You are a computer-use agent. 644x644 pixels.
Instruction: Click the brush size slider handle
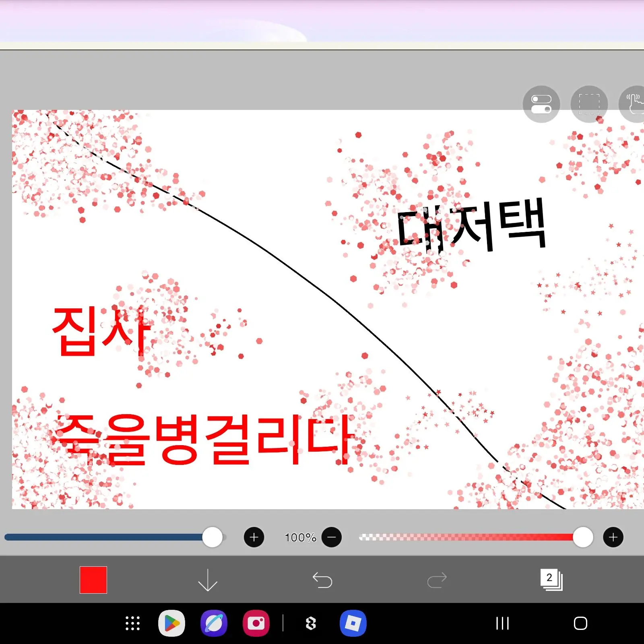pyautogui.click(x=213, y=537)
